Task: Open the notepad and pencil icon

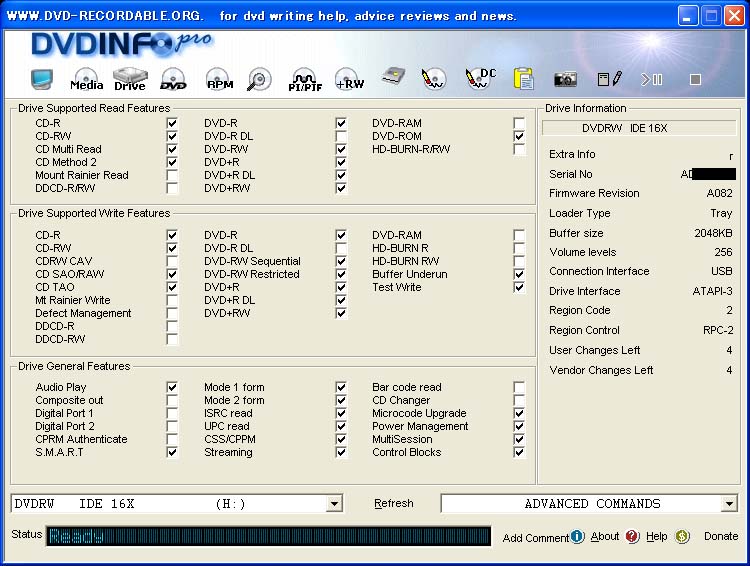Action: click(x=610, y=79)
